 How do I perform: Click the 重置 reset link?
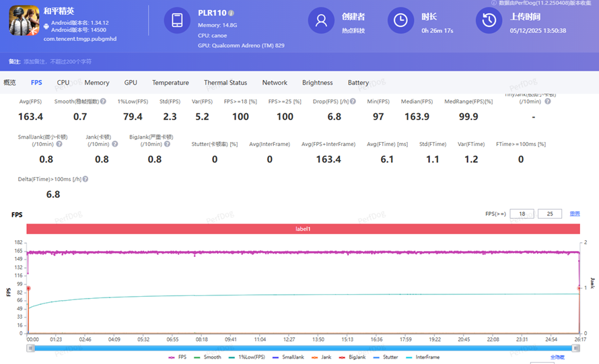pos(574,214)
